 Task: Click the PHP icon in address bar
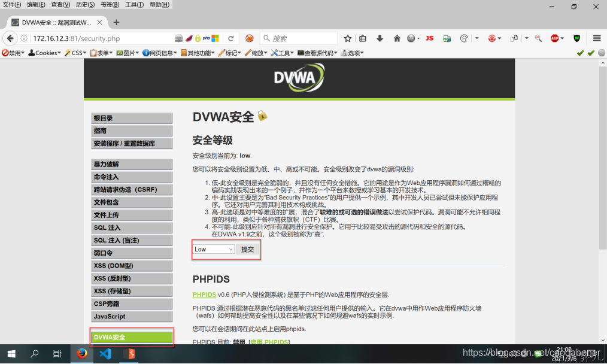coord(207,38)
